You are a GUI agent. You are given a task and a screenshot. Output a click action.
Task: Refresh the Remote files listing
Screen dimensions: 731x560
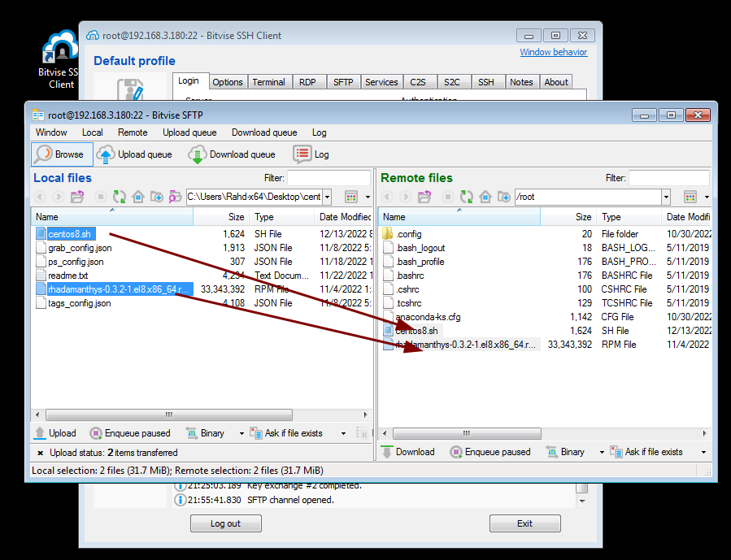pyautogui.click(x=467, y=197)
